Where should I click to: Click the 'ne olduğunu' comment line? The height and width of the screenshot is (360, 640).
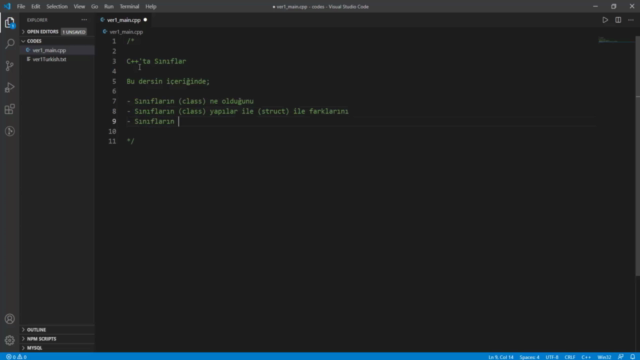(x=190, y=101)
